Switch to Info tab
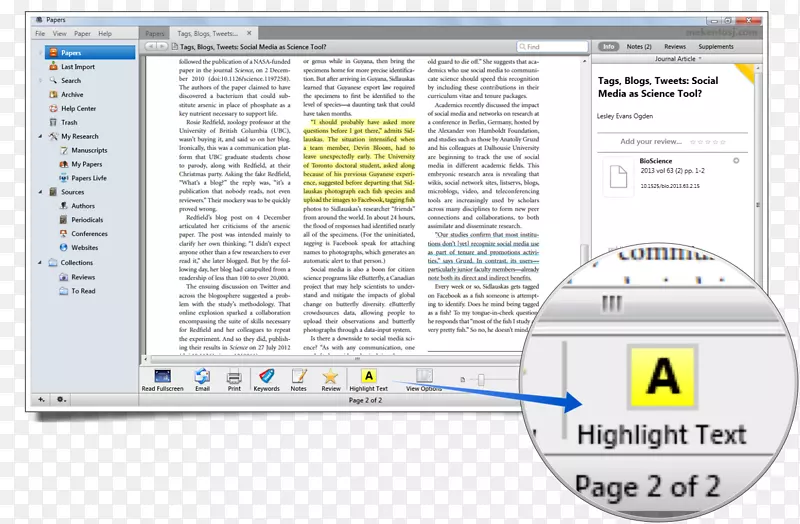800x524 pixels. pos(608,46)
